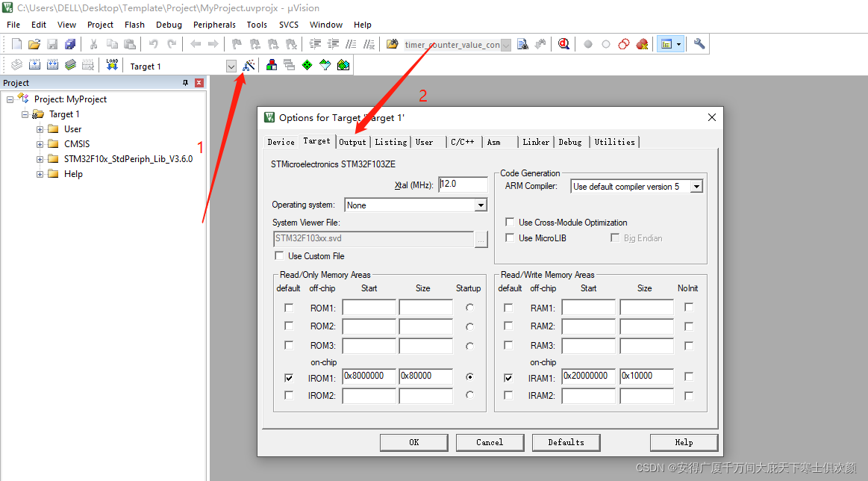This screenshot has width=868, height=481.
Task: Click the dialog Help button
Action: (x=684, y=442)
